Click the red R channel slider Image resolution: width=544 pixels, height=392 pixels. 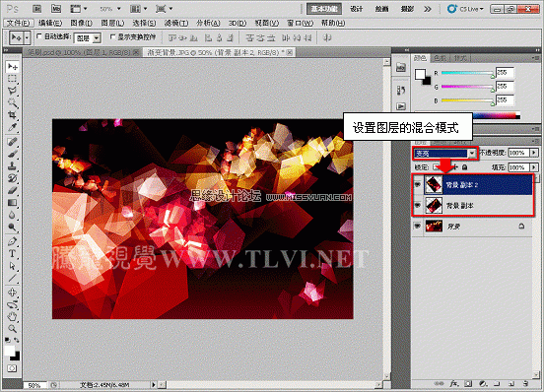[467, 73]
